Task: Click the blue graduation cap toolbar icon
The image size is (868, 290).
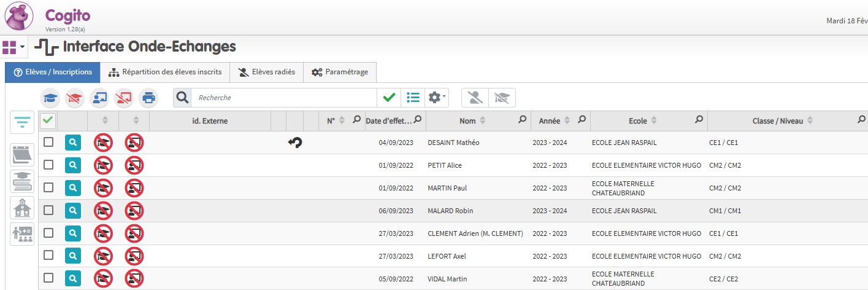Action: pyautogui.click(x=50, y=98)
